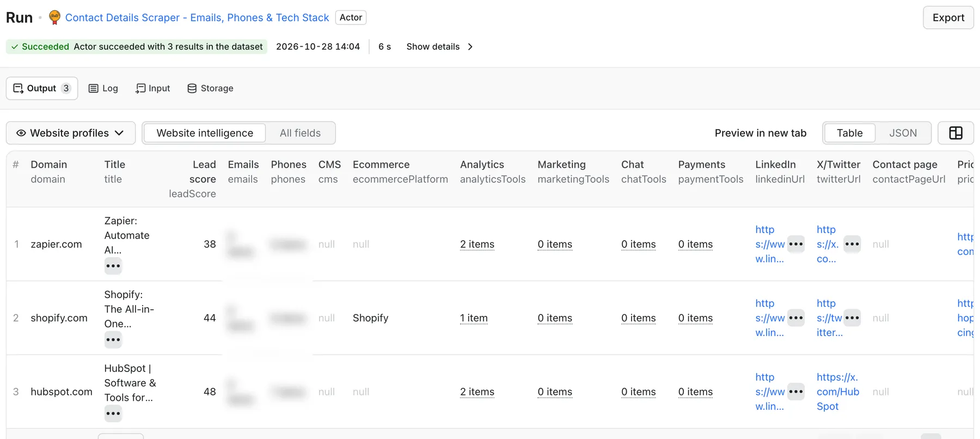Viewport: 980px width, 439px height.
Task: Click the actor avatar icon beside the title
Action: (x=54, y=17)
